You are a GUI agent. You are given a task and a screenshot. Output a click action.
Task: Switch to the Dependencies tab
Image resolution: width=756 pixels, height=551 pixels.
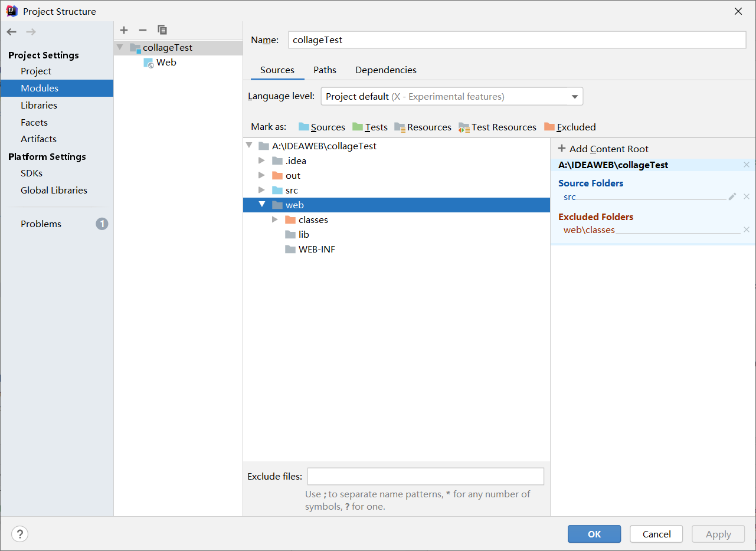(386, 70)
